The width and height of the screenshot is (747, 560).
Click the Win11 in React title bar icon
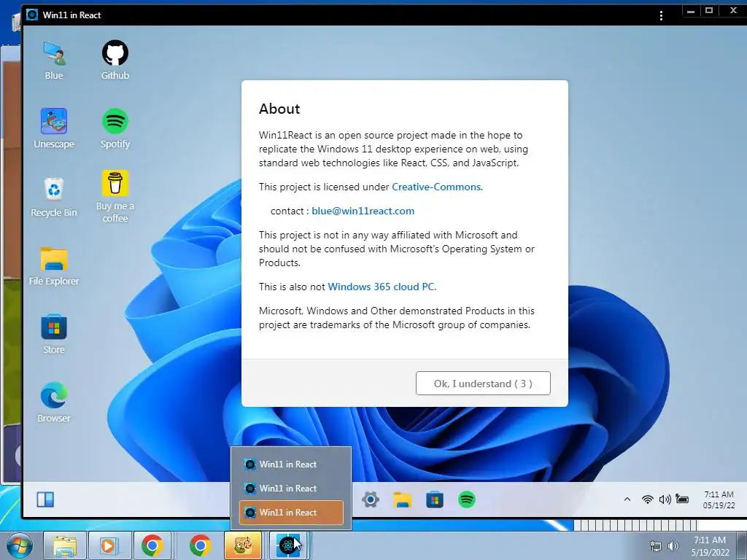[x=32, y=15]
